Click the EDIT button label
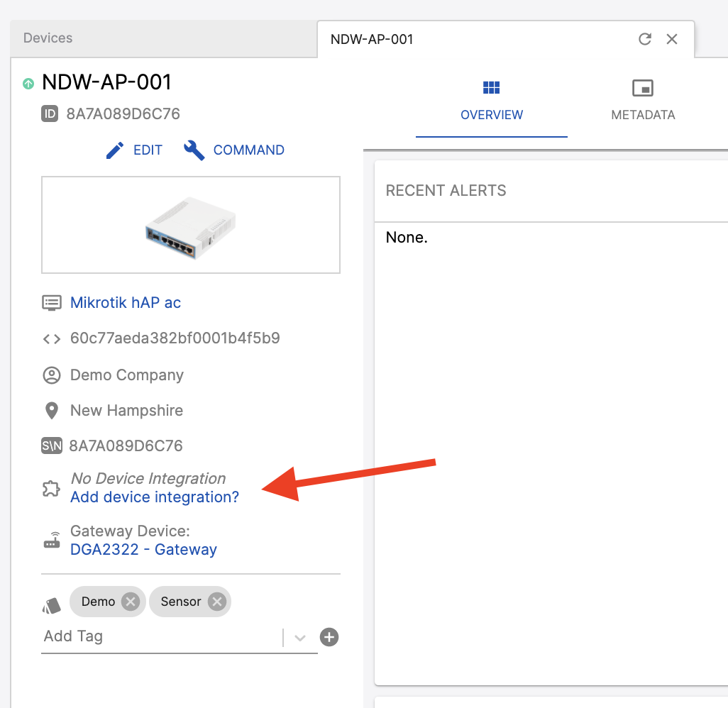Screen dimensions: 728x708 click(x=148, y=150)
